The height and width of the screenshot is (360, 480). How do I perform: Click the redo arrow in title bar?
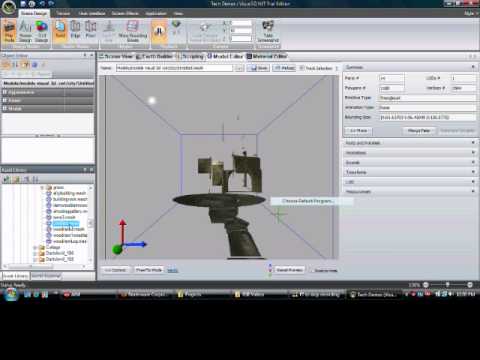pyautogui.click(x=51, y=4)
